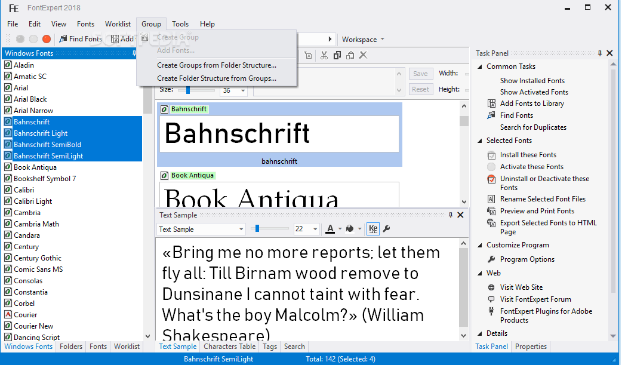
Task: Select Comic Sans MS in font list
Action: [x=38, y=269]
